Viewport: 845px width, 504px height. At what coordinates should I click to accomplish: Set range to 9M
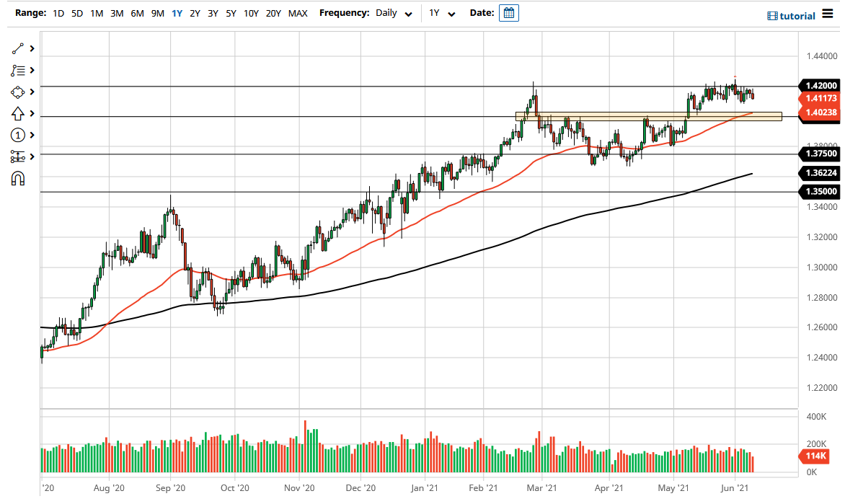click(x=157, y=14)
